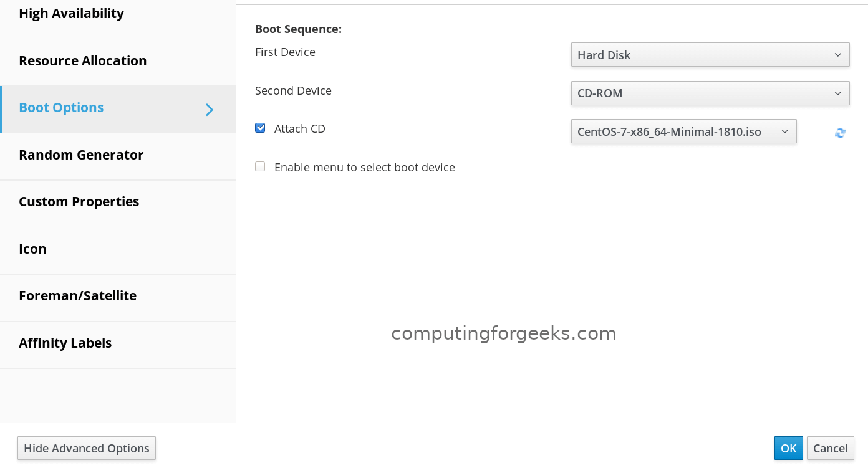868x468 pixels.
Task: Switch to Resource Allocation section
Action: pos(83,61)
